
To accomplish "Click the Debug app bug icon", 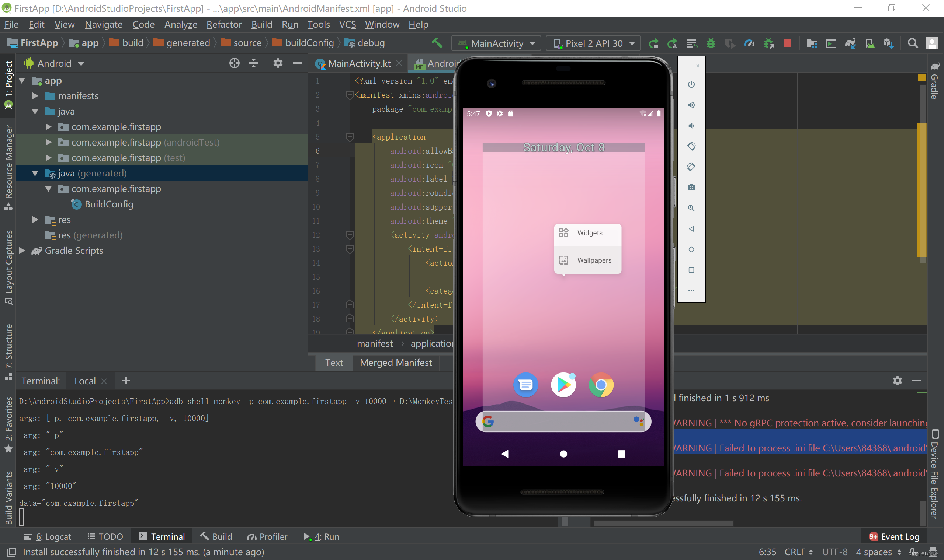I will tap(711, 43).
